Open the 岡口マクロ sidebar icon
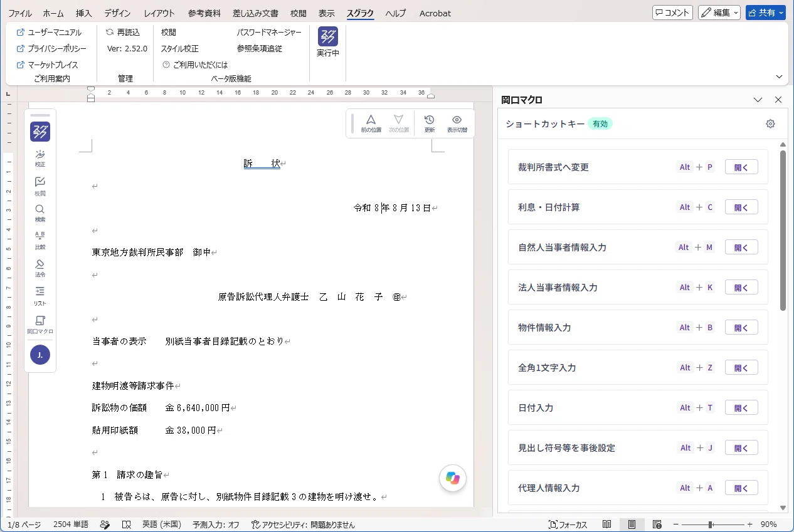This screenshot has width=794, height=532. tap(40, 324)
